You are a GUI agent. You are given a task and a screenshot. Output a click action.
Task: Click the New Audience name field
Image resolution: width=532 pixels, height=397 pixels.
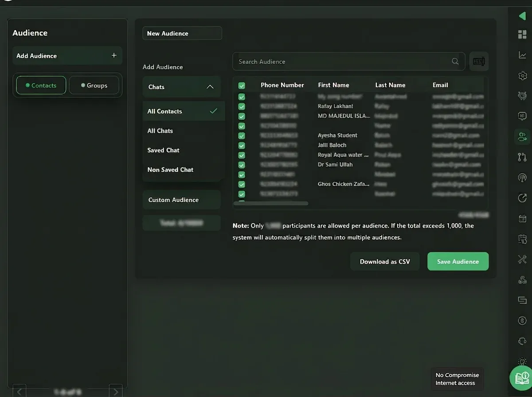click(182, 33)
